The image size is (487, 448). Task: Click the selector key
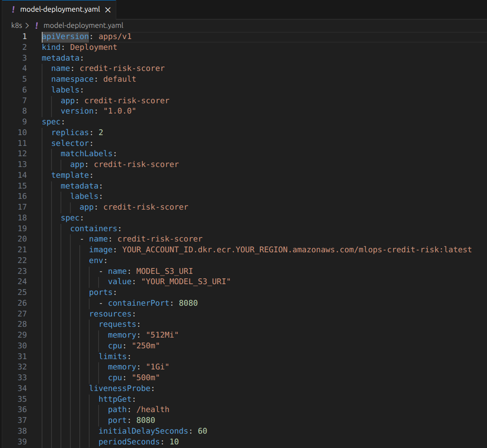70,143
